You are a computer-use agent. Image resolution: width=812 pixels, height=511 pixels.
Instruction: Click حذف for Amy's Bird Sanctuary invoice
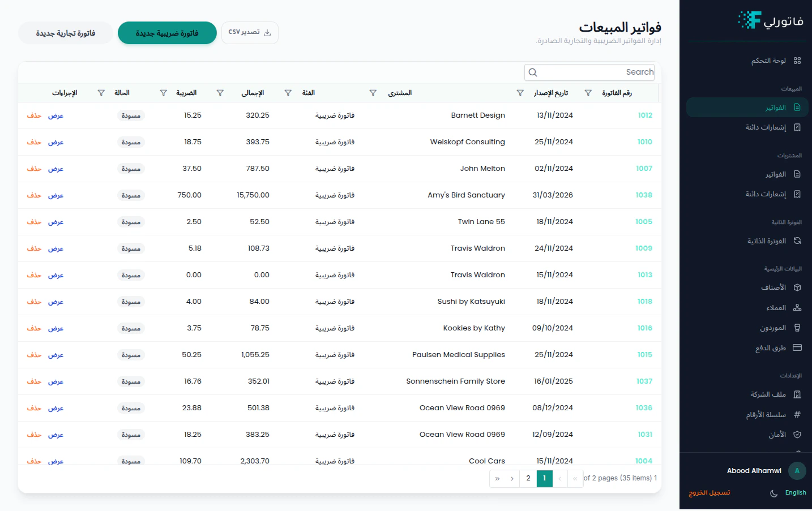click(x=34, y=195)
